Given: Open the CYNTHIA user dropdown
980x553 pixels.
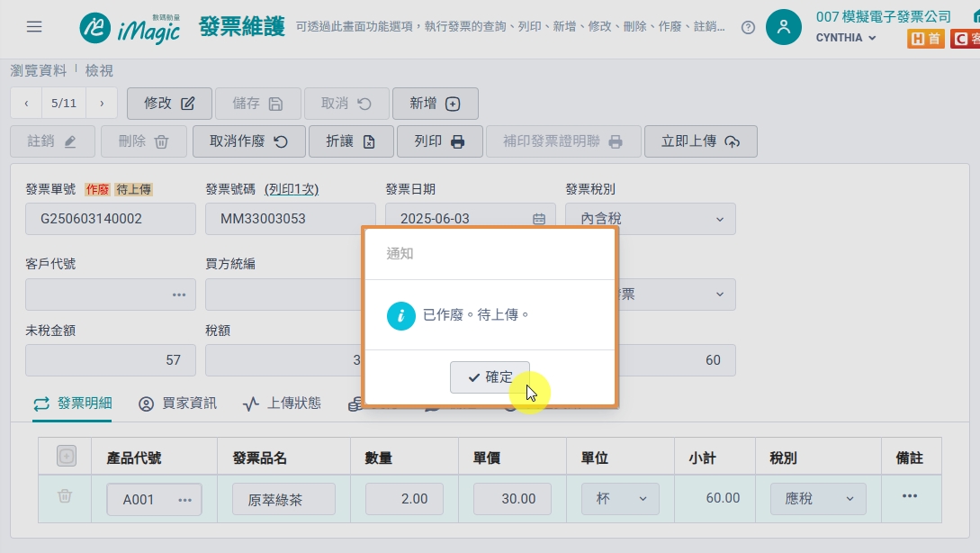Looking at the screenshot, I should click(x=846, y=38).
